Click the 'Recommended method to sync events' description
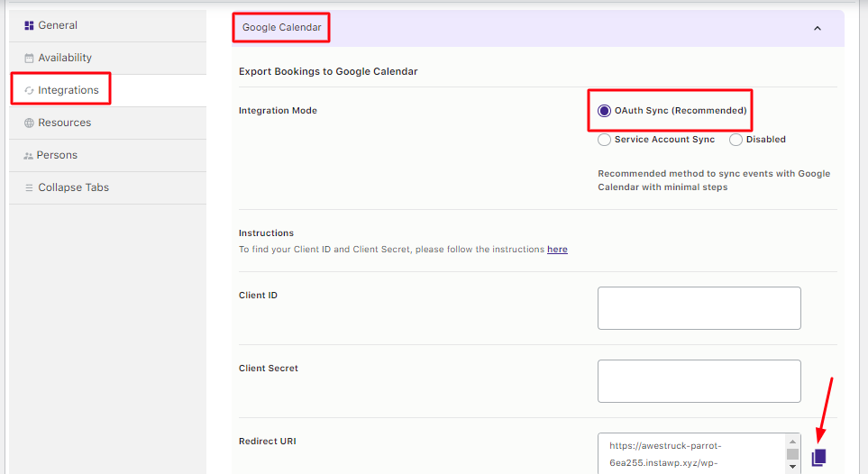The width and height of the screenshot is (868, 474). pyautogui.click(x=714, y=180)
